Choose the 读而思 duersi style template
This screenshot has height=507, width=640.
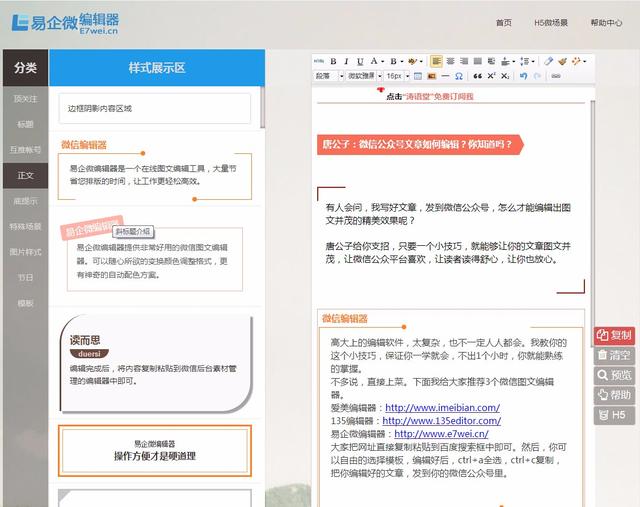(156, 363)
